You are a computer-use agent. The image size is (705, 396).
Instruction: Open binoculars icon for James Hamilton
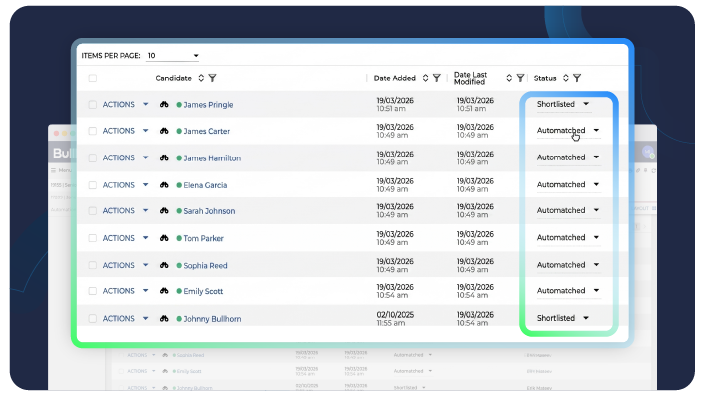tap(164, 158)
